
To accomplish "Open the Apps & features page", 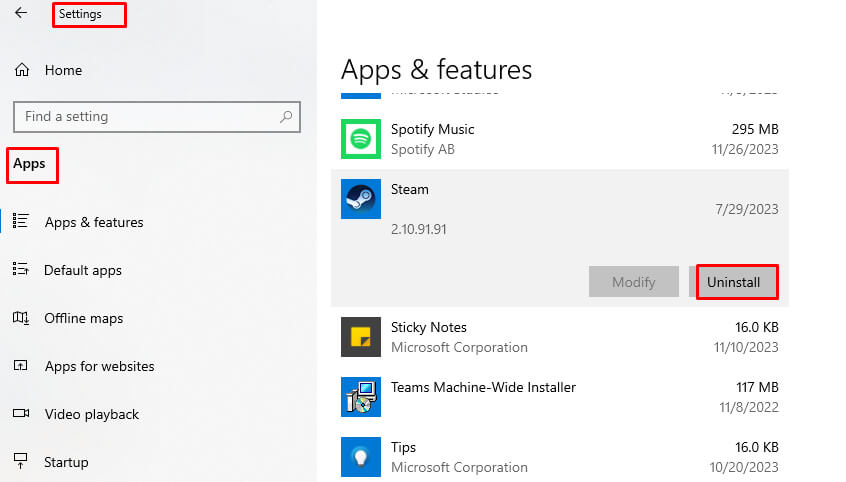I will 94,222.
